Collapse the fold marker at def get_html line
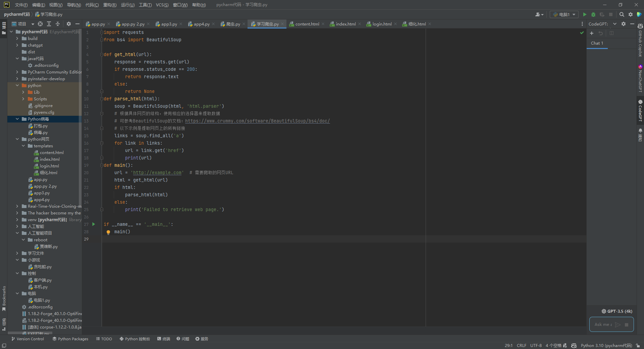The height and width of the screenshot is (349, 644). [102, 54]
